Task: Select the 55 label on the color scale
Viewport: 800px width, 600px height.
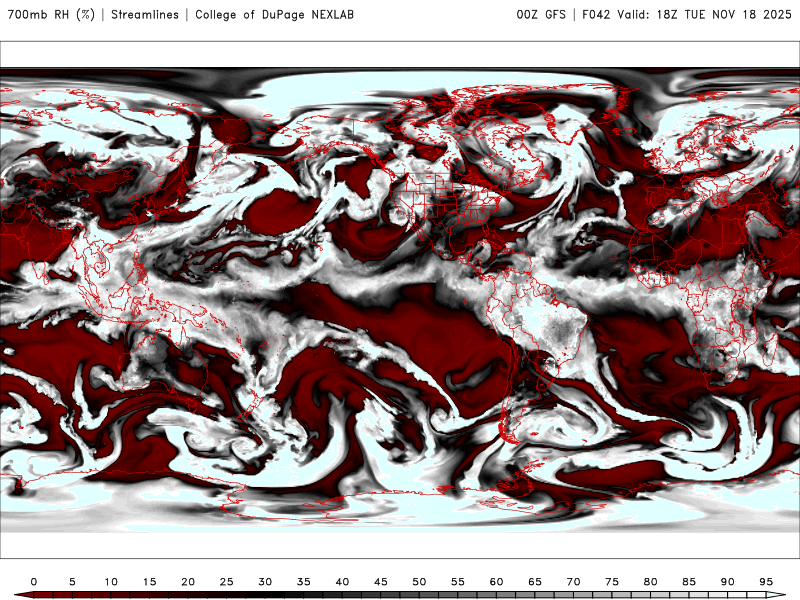Action: [x=458, y=582]
